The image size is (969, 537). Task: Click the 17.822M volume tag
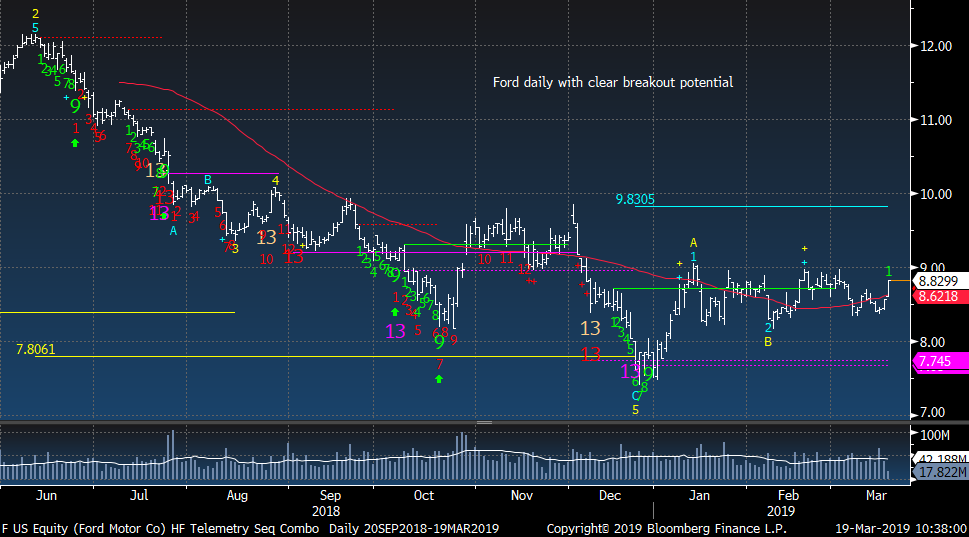coord(941,472)
